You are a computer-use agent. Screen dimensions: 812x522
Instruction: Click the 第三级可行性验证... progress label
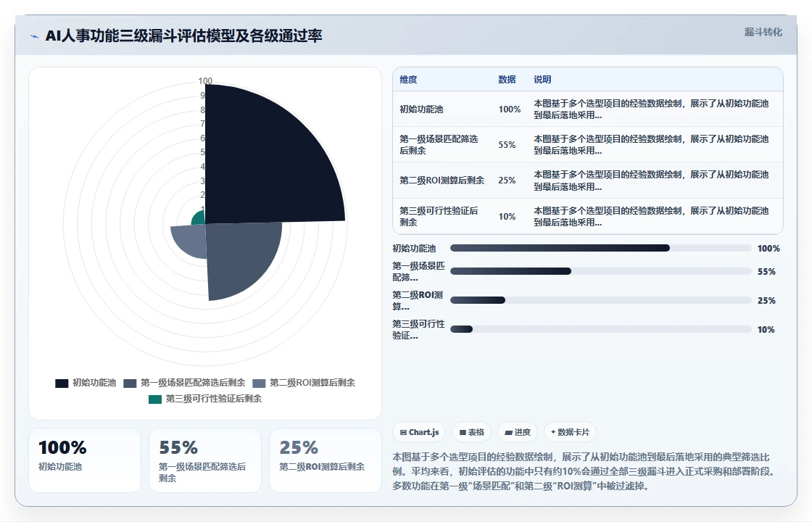(418, 329)
